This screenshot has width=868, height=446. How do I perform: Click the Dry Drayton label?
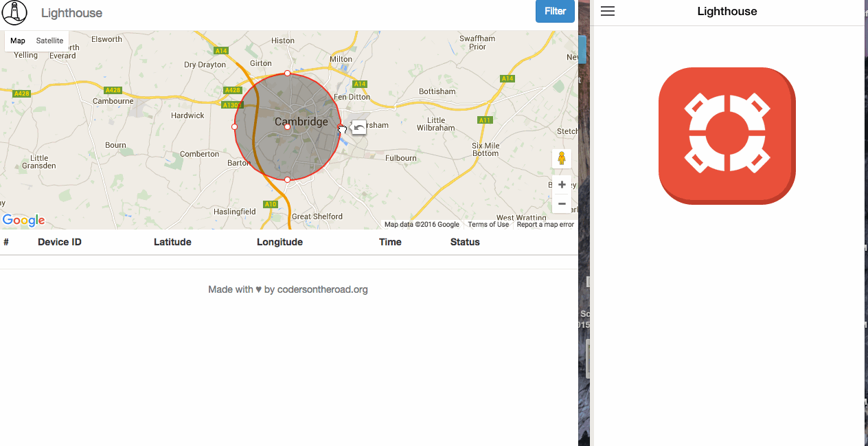[x=205, y=65]
